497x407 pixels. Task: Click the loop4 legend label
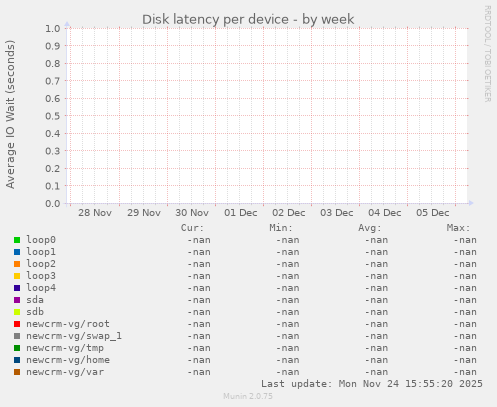[41, 288]
